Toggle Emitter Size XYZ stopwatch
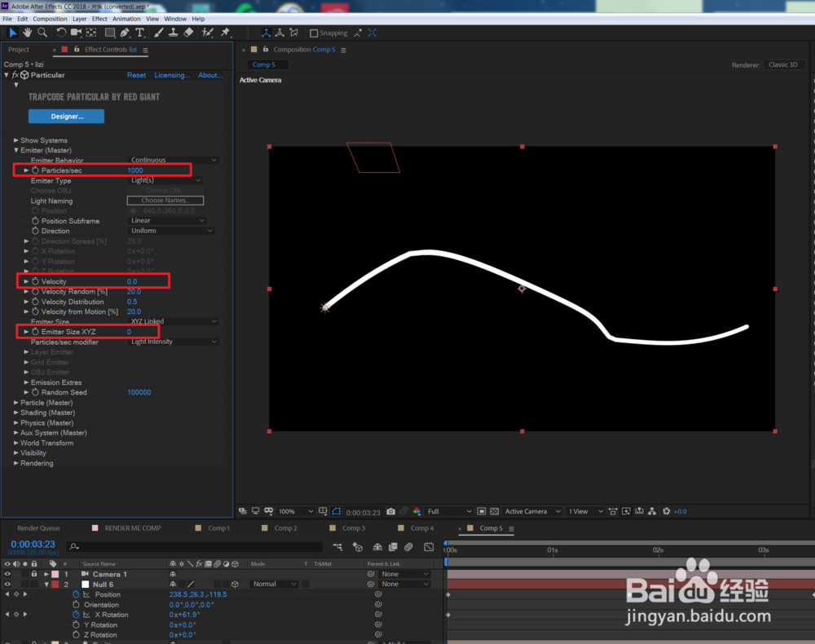The image size is (815, 644). (35, 332)
